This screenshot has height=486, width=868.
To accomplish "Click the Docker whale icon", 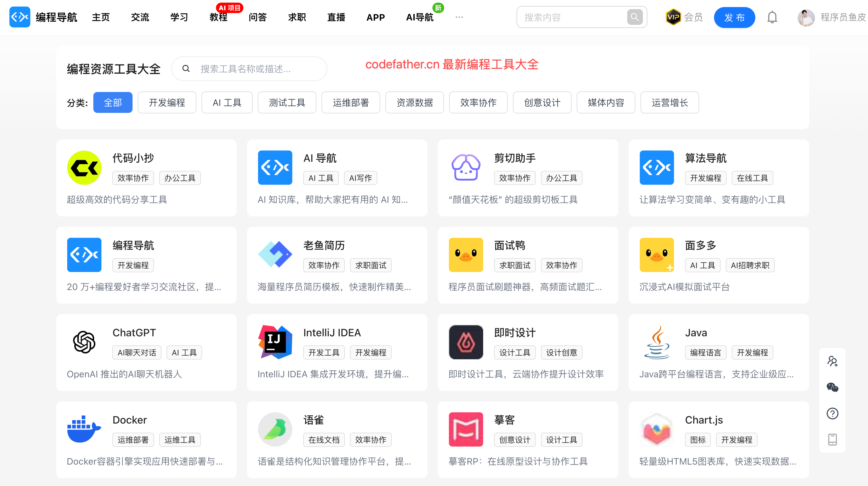I will pos(84,429).
